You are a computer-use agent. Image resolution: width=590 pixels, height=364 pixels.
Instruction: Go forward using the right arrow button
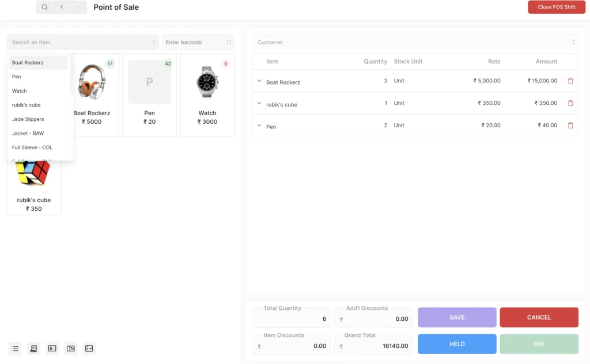pyautogui.click(x=78, y=7)
